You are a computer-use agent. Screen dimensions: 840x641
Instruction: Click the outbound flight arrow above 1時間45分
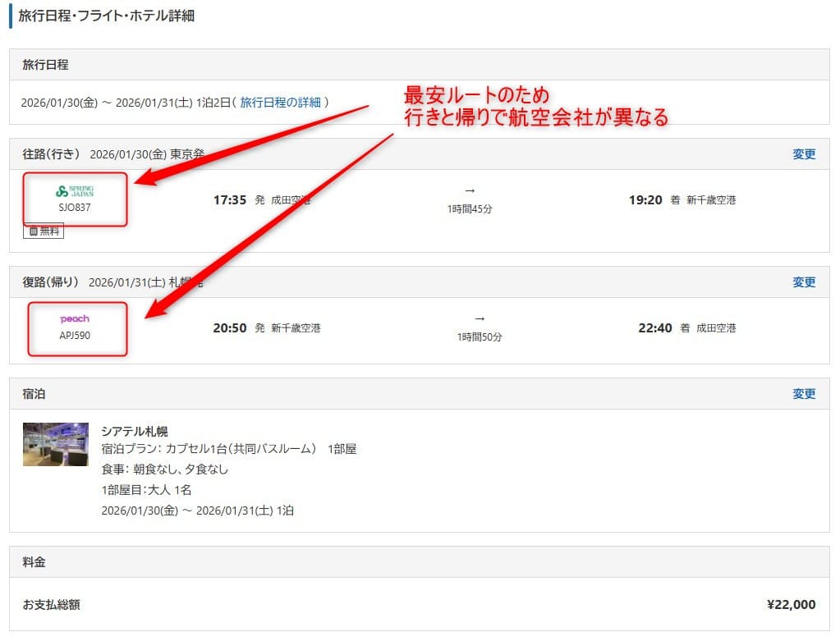[470, 190]
